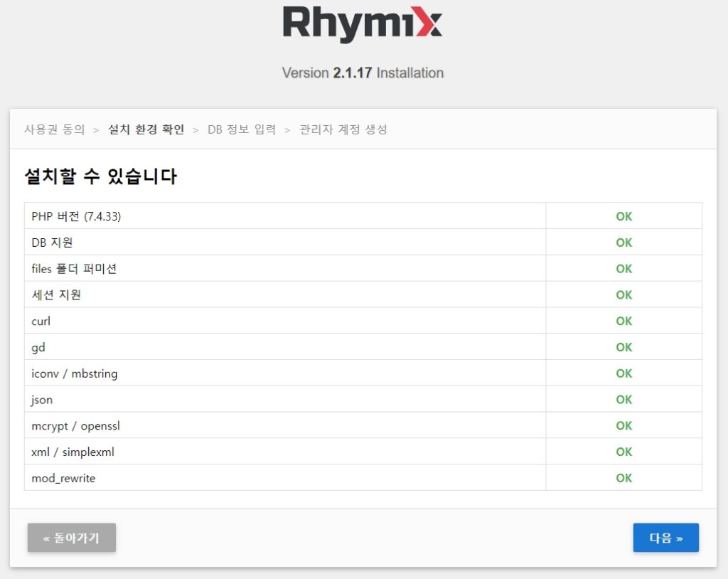Click the OK status for iconv / mbstring
This screenshot has width=728, height=579.
coord(624,373)
